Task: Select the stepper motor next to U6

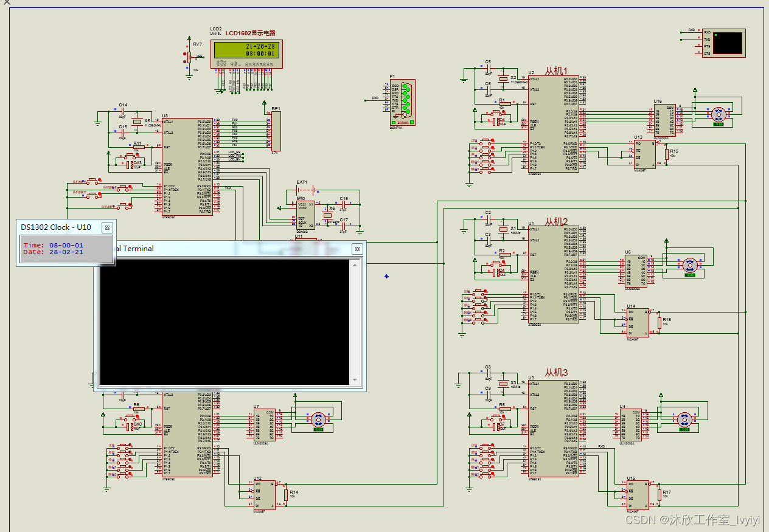Action: pyautogui.click(x=689, y=266)
